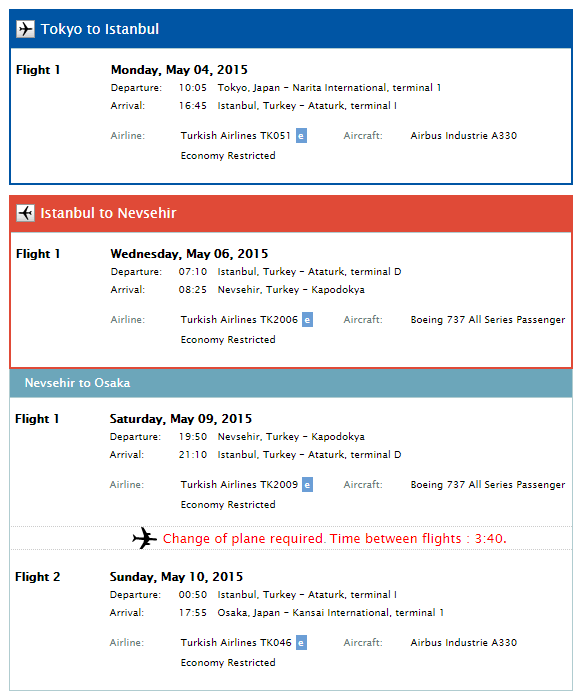580x696 pixels.
Task: Click the date Monday, May 04, 2015
Action: coord(179,70)
